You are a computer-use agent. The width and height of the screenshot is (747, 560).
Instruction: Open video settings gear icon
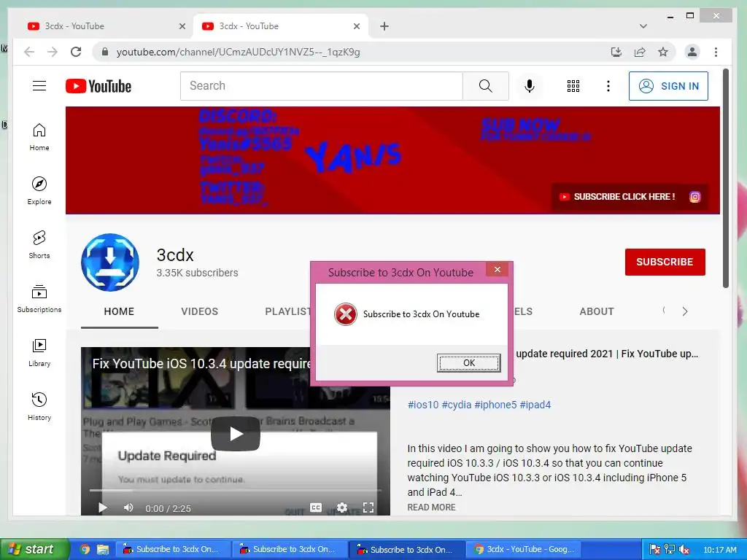341,507
